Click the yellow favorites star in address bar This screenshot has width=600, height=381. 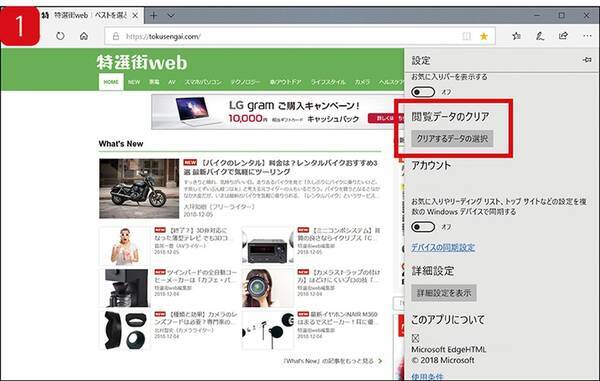click(484, 36)
